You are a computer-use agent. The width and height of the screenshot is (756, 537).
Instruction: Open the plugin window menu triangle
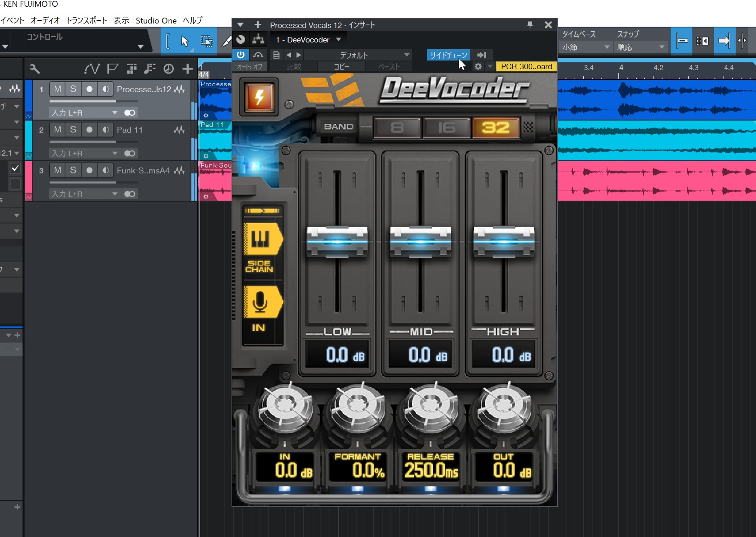point(241,25)
